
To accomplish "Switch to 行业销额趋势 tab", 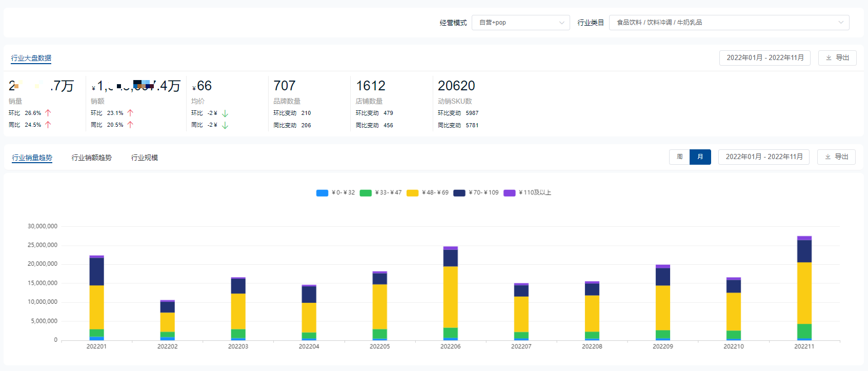I will click(x=91, y=158).
